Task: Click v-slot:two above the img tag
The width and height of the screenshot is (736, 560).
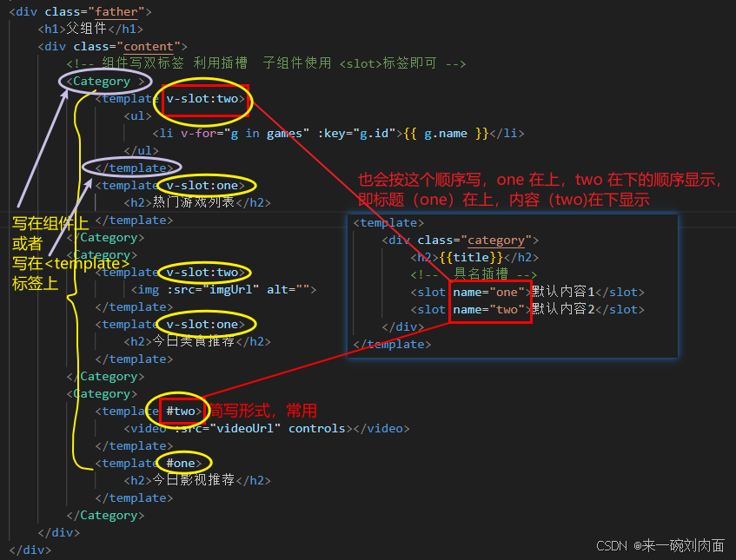Action: coord(202,272)
